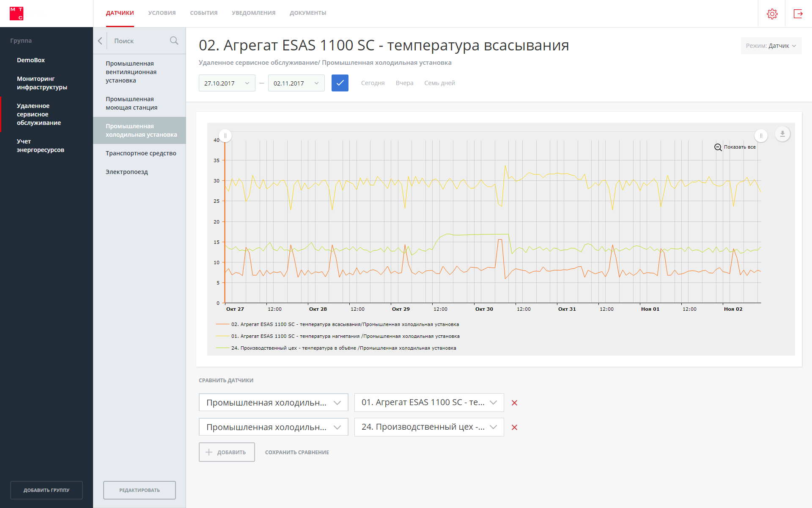The image size is (812, 508).
Task: Select Мониторинг инфраструктуры group
Action: (42, 83)
